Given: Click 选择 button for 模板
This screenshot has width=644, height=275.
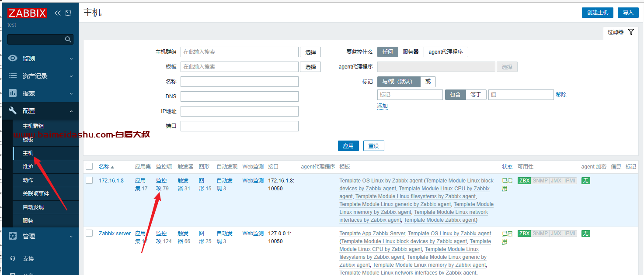Looking at the screenshot, I should 310,67.
